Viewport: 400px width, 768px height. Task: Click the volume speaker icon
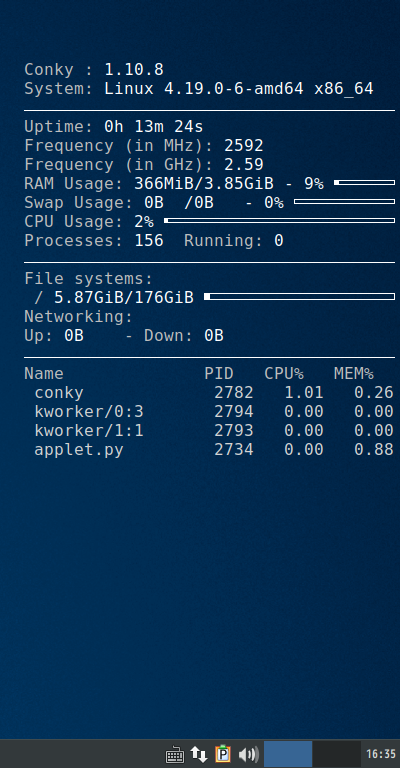[248, 754]
